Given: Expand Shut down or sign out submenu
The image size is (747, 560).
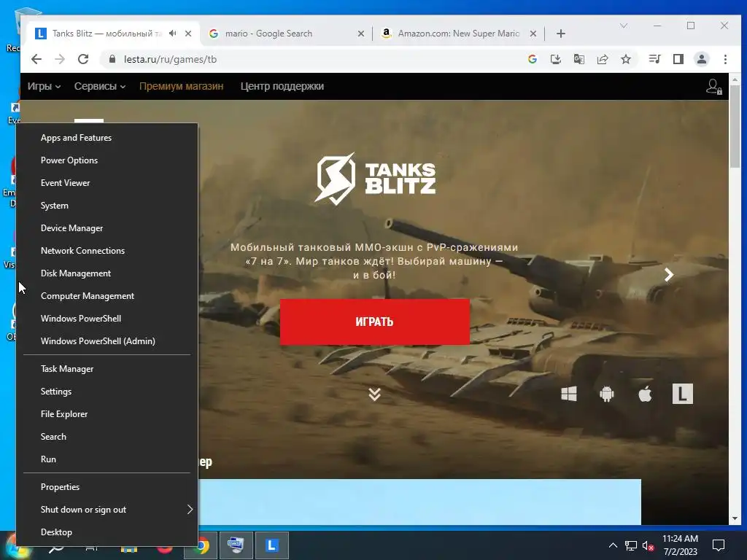Looking at the screenshot, I should click(x=107, y=510).
